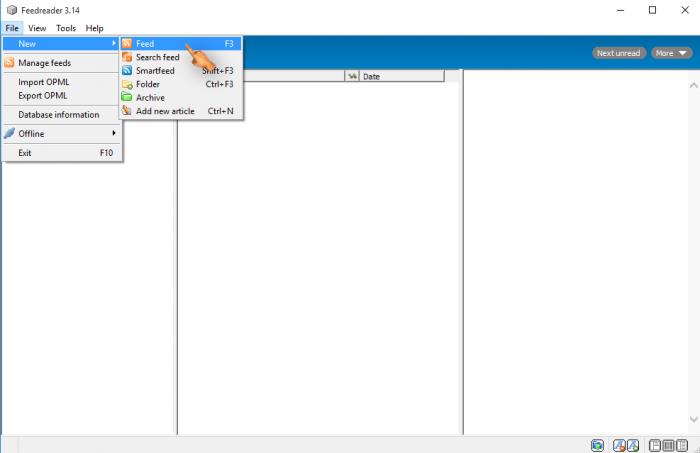Open the View menu

coord(37,28)
